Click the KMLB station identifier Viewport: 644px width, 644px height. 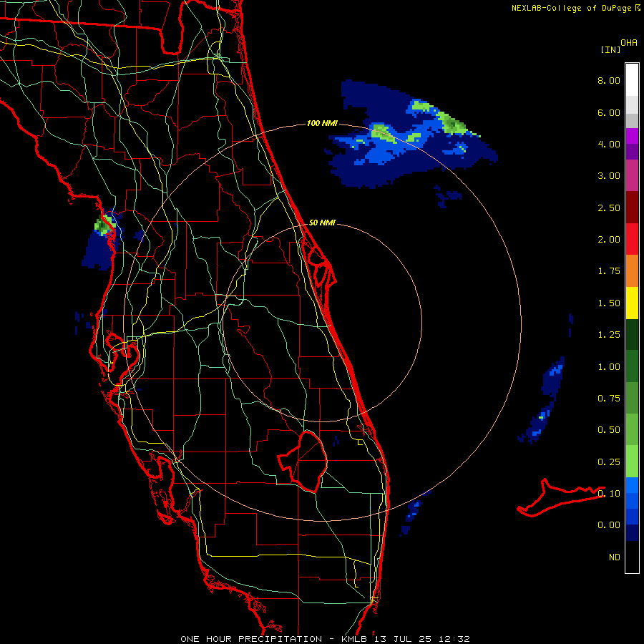[x=356, y=639]
